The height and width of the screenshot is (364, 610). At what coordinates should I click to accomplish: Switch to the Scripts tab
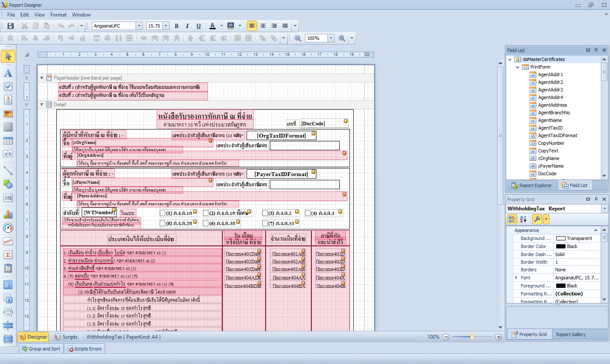pyautogui.click(x=66, y=337)
